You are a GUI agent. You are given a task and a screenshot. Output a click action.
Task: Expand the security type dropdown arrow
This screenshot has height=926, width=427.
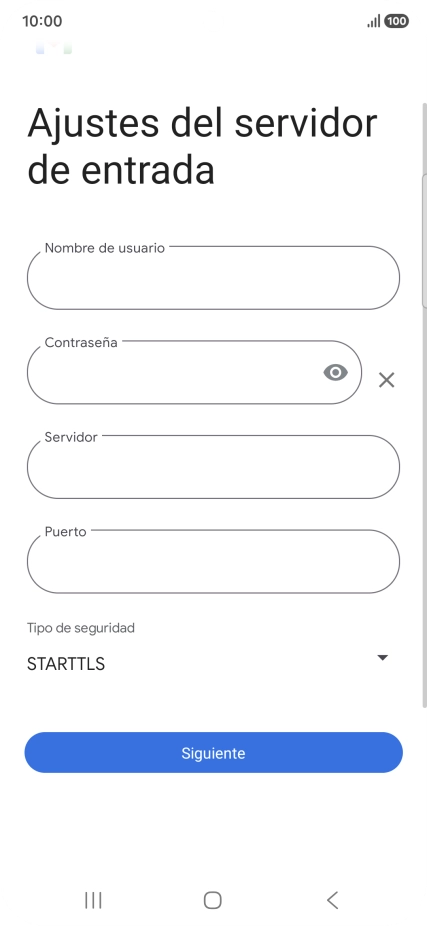(383, 657)
